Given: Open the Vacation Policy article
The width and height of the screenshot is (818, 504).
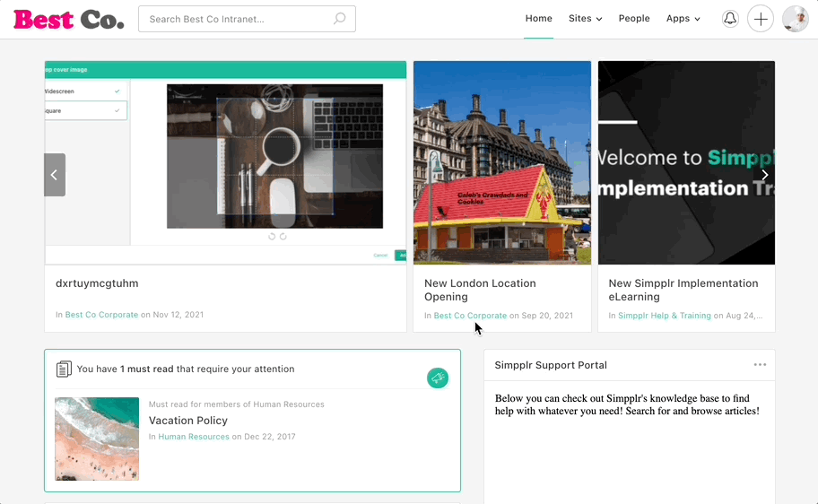Looking at the screenshot, I should coord(187,421).
